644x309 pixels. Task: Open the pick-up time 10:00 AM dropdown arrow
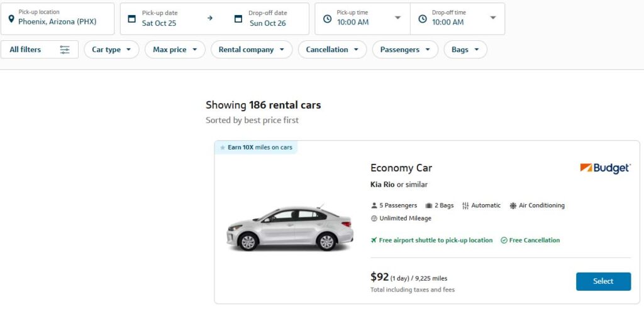click(397, 18)
